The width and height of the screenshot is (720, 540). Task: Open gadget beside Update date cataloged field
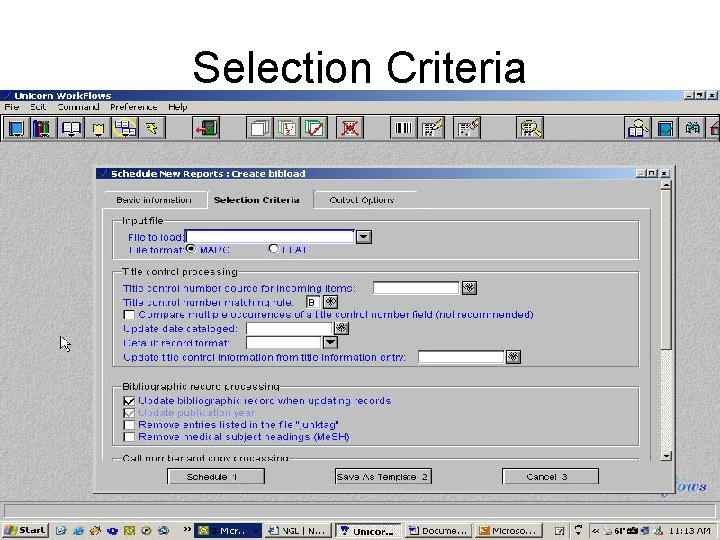pyautogui.click(x=342, y=328)
